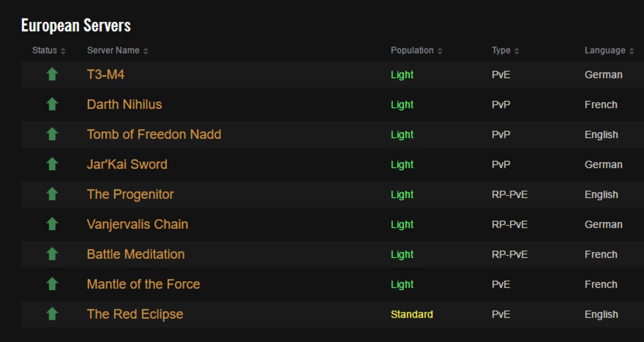Sort by the Language column header
This screenshot has height=342, width=644.
(x=610, y=50)
